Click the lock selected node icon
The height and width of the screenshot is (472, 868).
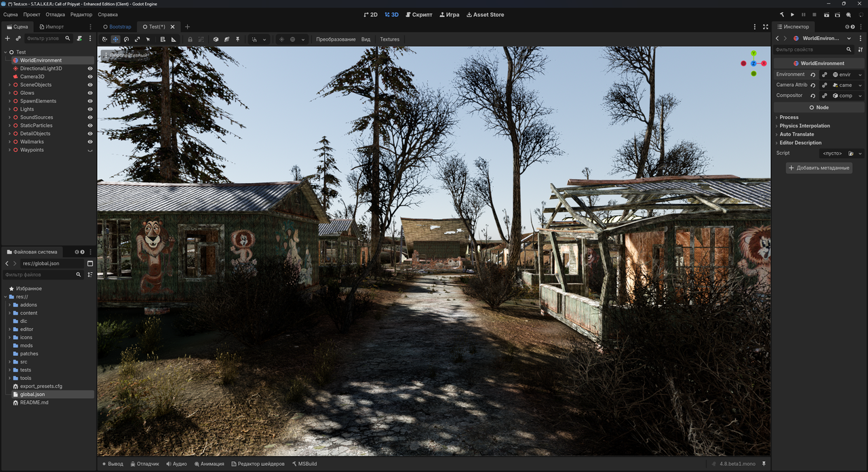(190, 39)
